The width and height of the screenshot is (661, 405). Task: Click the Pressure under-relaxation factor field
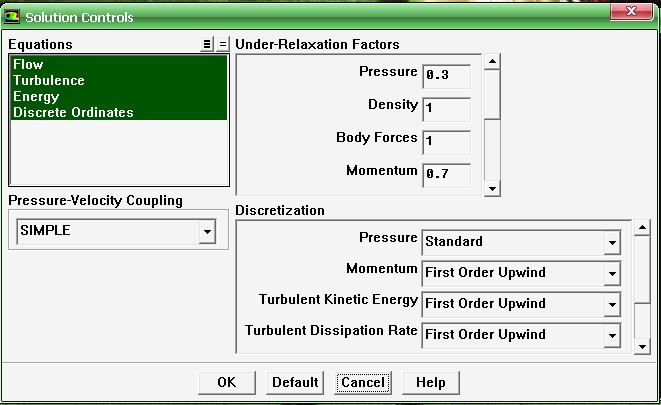pyautogui.click(x=446, y=74)
